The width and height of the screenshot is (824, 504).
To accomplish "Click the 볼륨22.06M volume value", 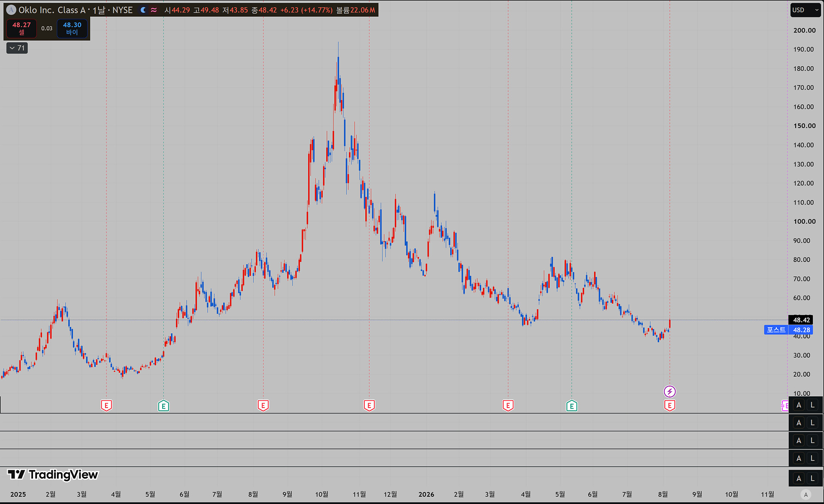I will pos(355,10).
